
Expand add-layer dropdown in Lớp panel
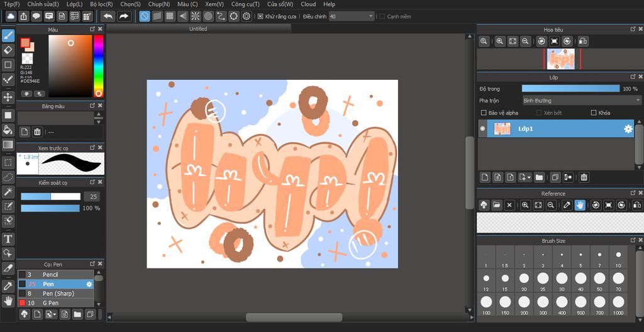[x=525, y=177]
